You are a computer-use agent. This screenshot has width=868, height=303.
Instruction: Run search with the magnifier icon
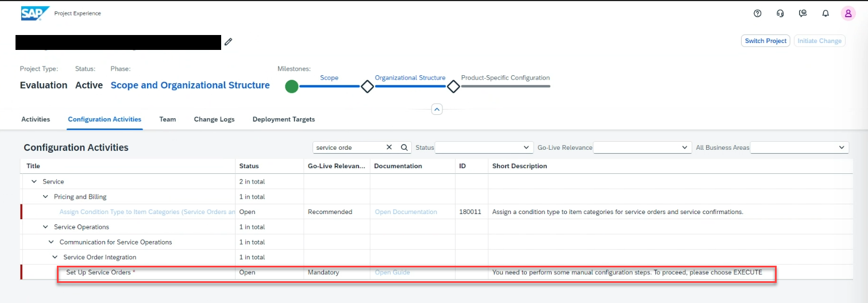(x=404, y=147)
